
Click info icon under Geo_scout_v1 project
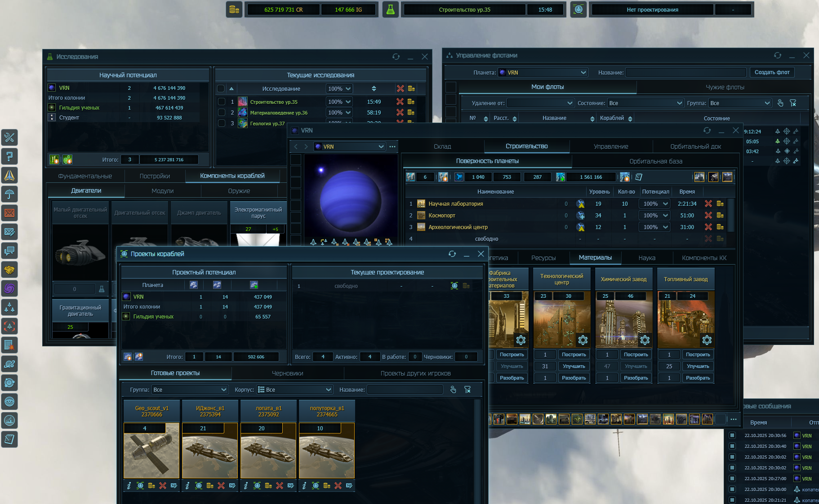[x=129, y=486]
